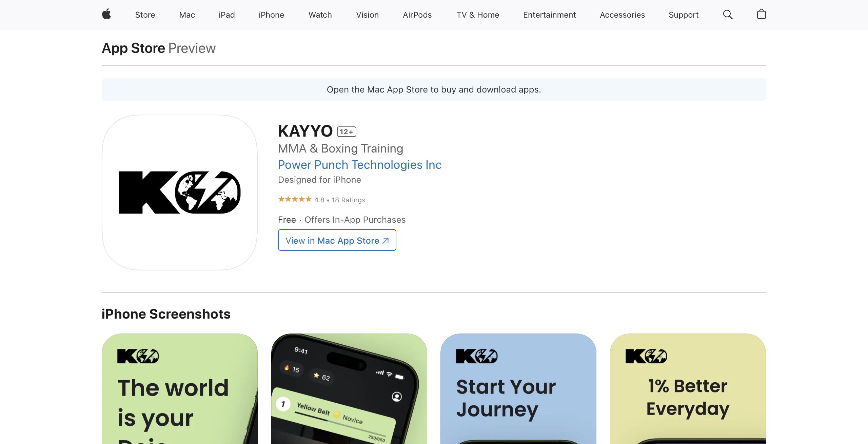Open the Watch menu

(320, 15)
